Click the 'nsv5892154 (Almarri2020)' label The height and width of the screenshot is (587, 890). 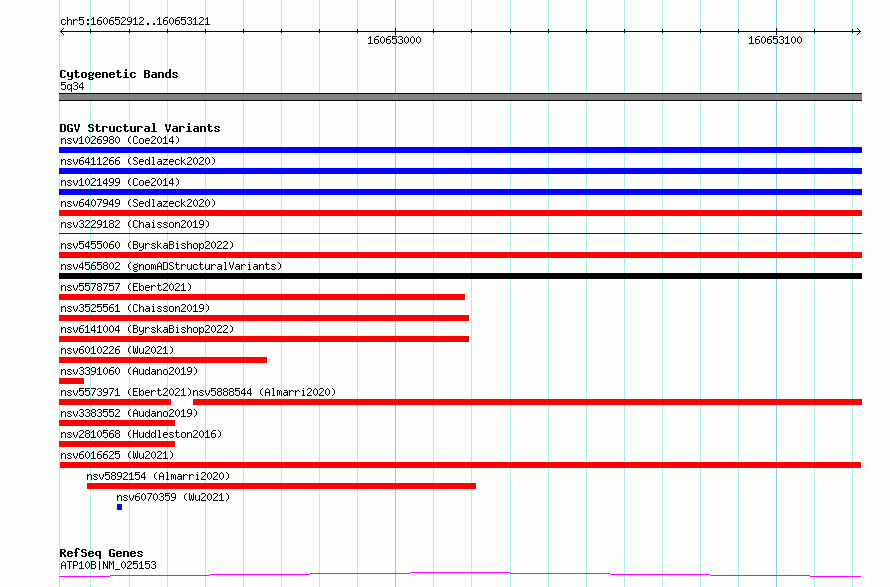click(x=158, y=476)
